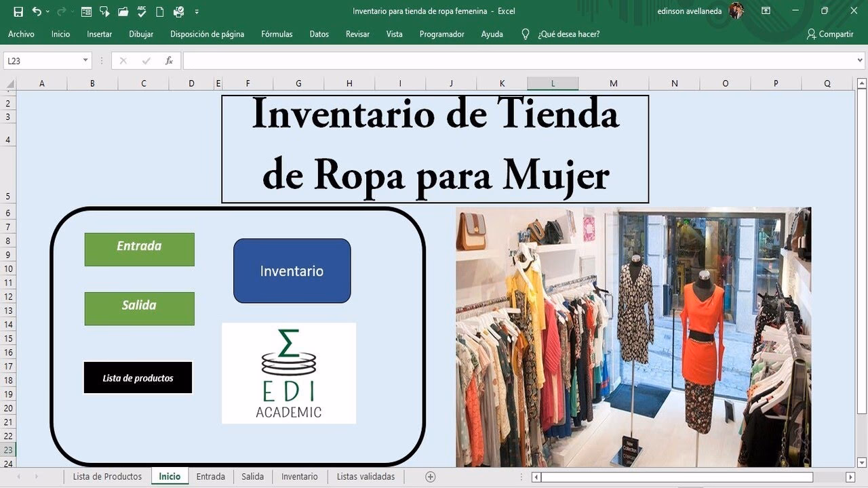This screenshot has width=868, height=488.
Task: Expand the Undo dropdown arrow
Action: 47,11
